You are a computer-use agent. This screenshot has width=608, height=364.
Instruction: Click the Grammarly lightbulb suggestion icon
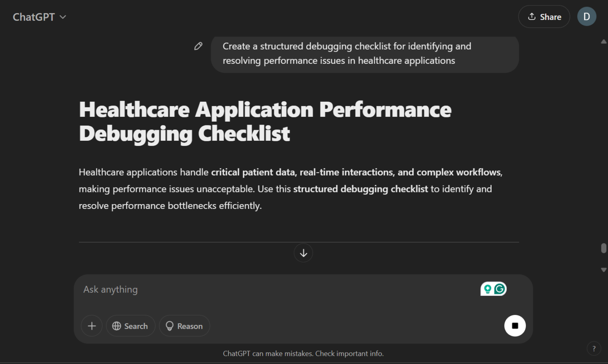click(x=488, y=289)
